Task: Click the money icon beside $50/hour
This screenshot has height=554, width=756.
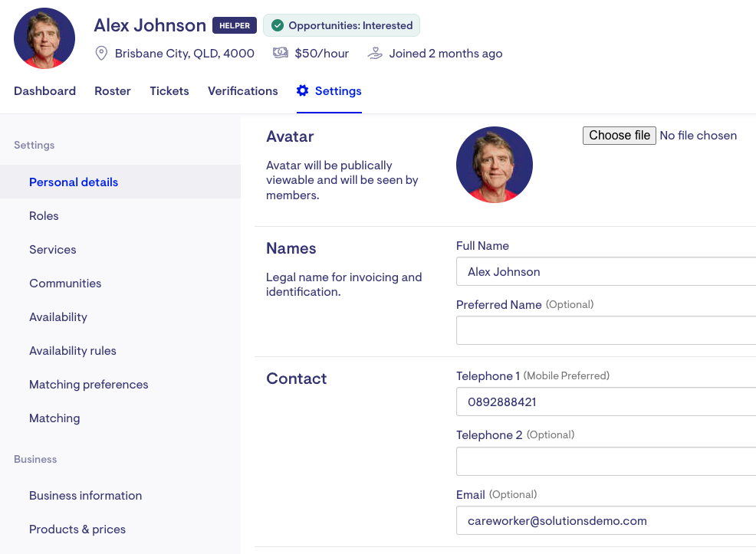Action: [281, 53]
